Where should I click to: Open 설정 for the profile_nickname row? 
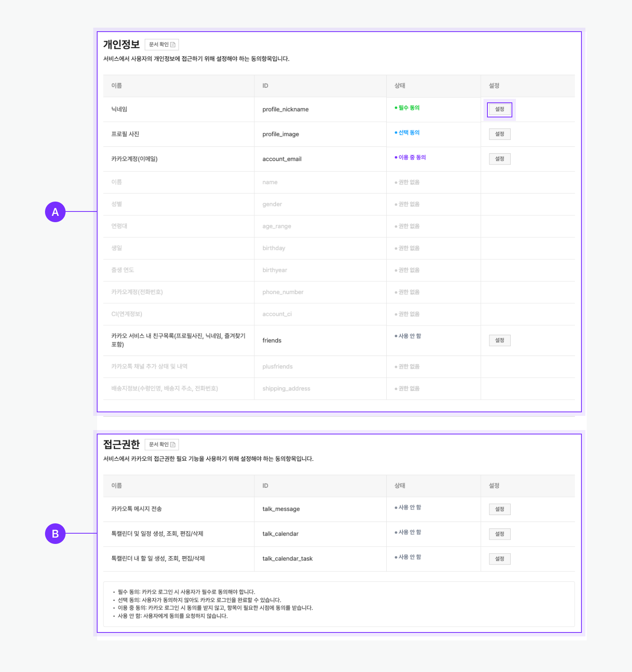click(499, 109)
